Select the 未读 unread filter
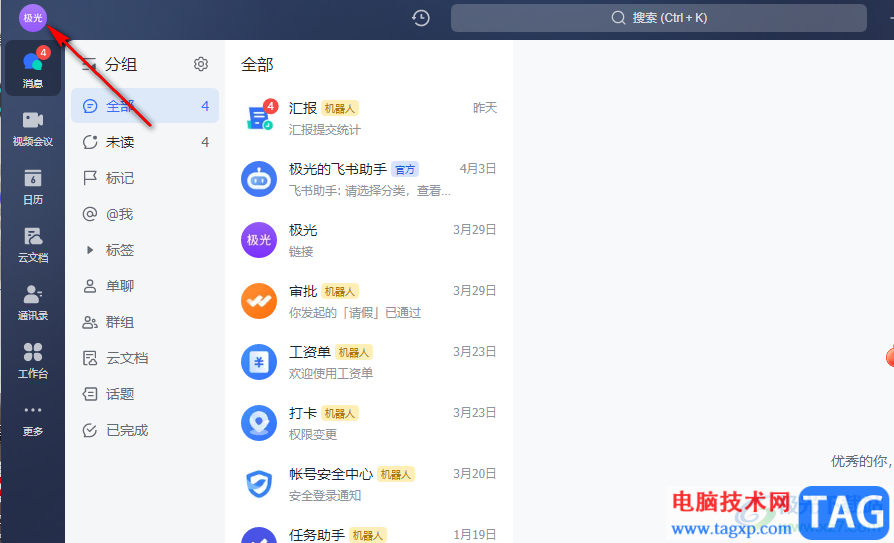Screen dimensions: 894x543 pos(145,141)
